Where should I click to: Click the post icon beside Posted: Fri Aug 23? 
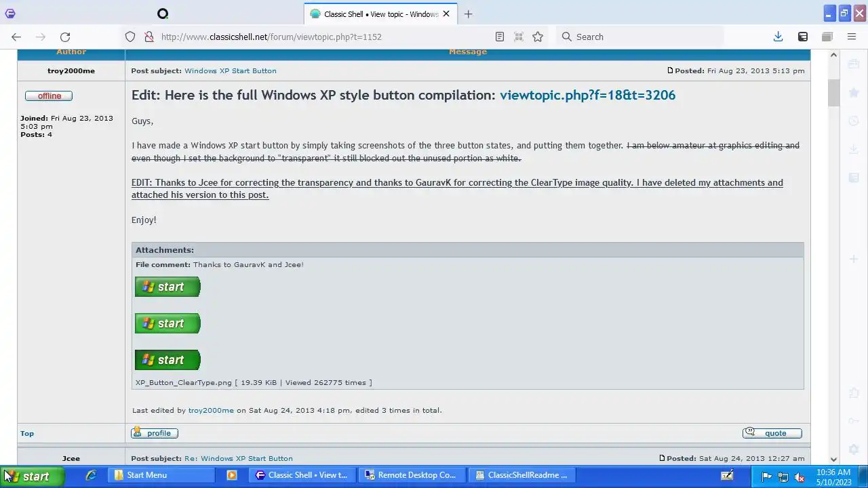pos(670,70)
